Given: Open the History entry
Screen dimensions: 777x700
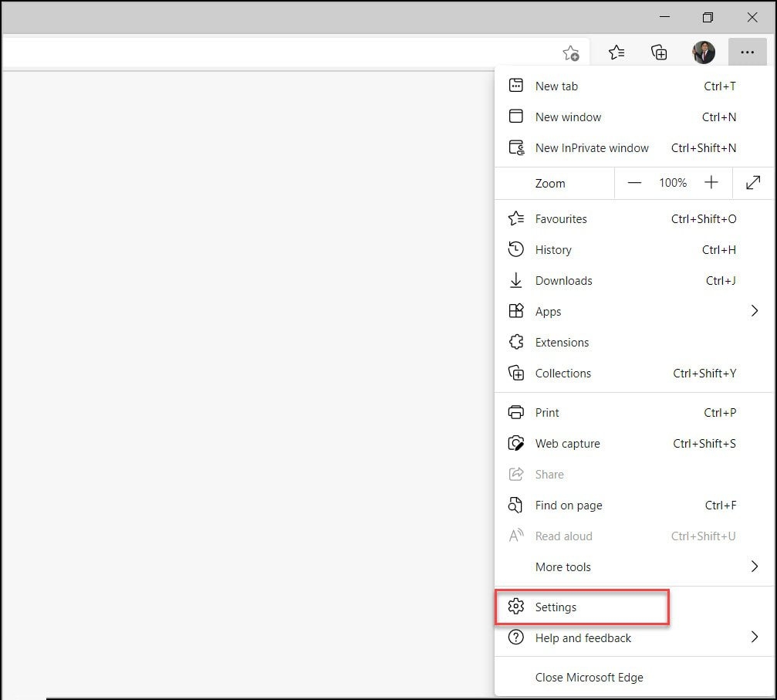Looking at the screenshot, I should coord(554,249).
